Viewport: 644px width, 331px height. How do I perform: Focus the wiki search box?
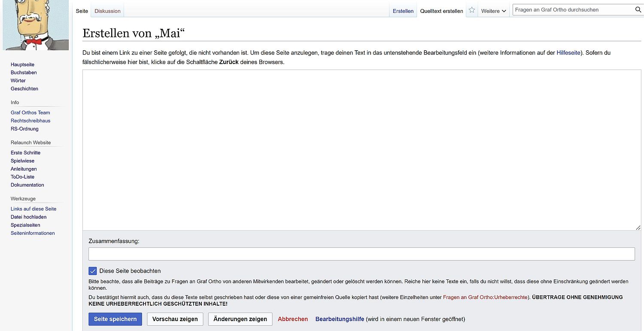573,10
